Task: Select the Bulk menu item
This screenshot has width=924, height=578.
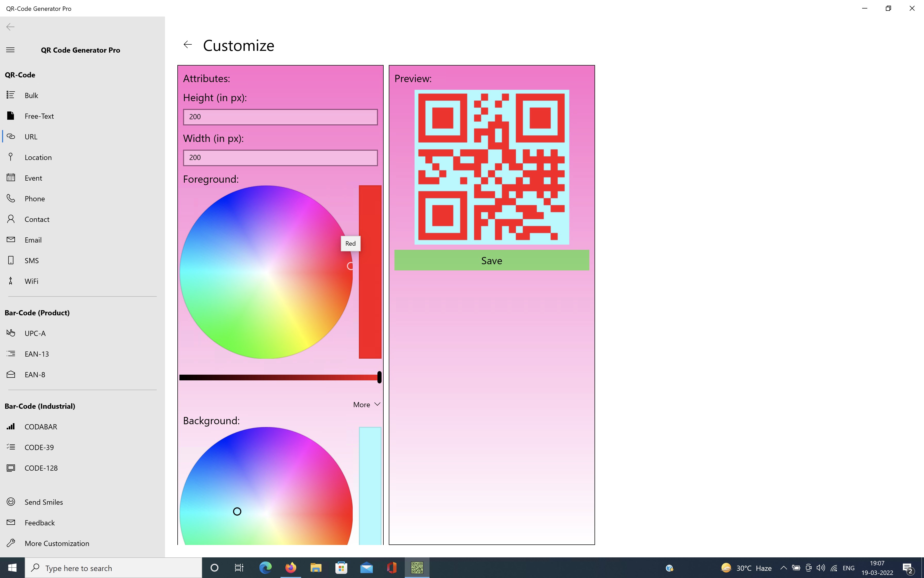Action: click(x=82, y=95)
